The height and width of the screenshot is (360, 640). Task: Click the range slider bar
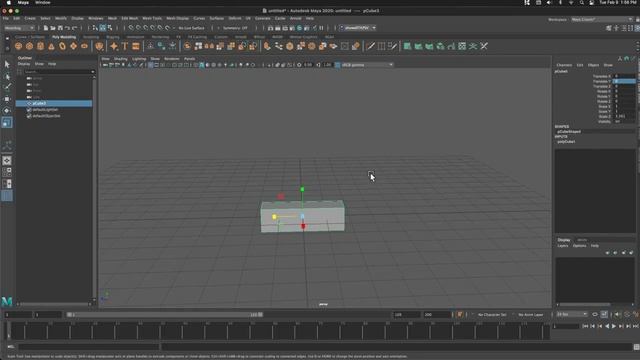(165, 315)
